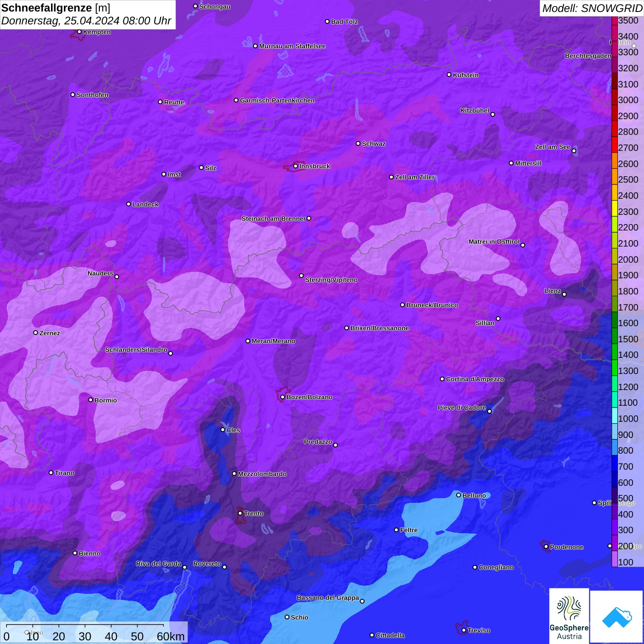Click the Treviso city marker dot

tap(464, 630)
